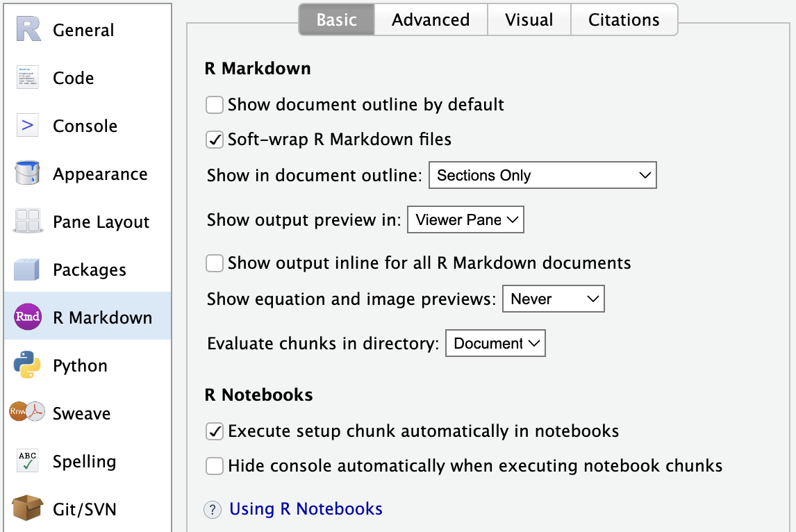Select the Appearance settings label
Screen dimensions: 796x532
coord(100,174)
